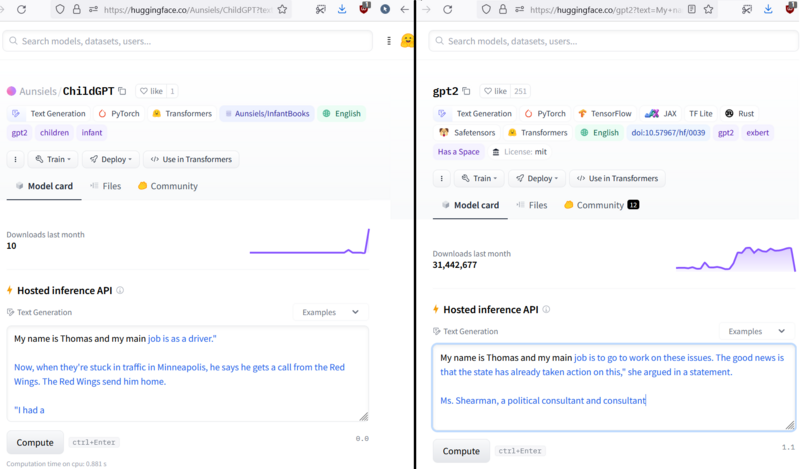800x469 pixels.
Task: Click TensorFlow tag on gpt2 page
Action: (x=605, y=113)
